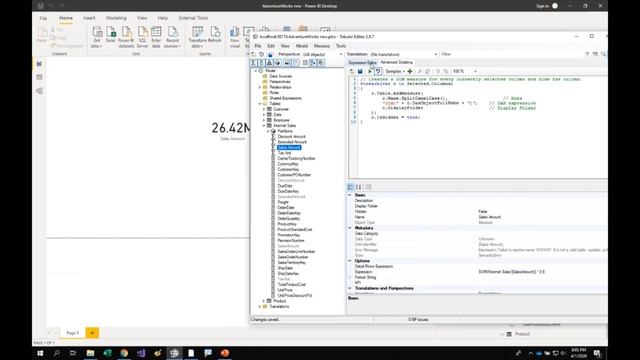Open Windows Start menu
This screenshot has height=360, width=640.
click(40, 353)
